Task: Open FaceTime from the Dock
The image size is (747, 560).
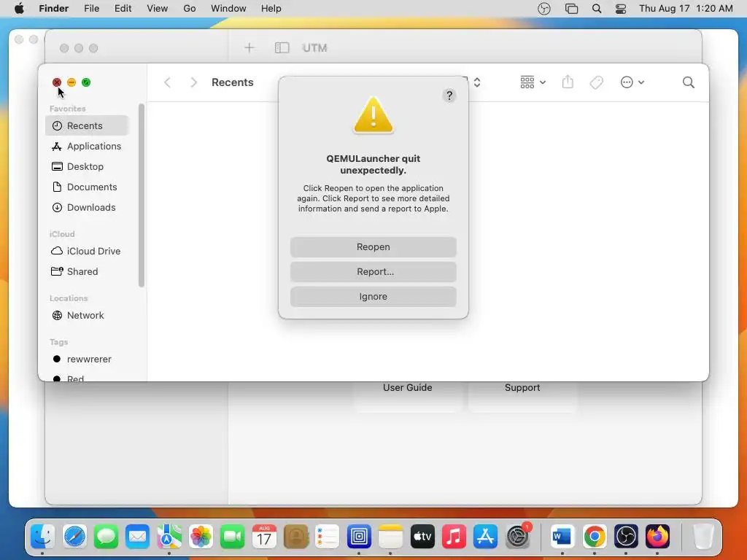Action: click(233, 537)
